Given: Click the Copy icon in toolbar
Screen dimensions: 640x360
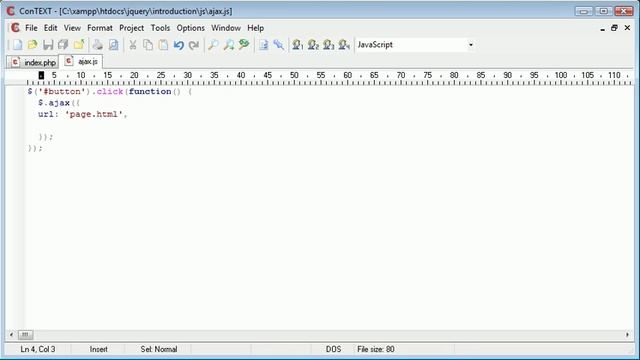Looking at the screenshot, I should (148, 45).
